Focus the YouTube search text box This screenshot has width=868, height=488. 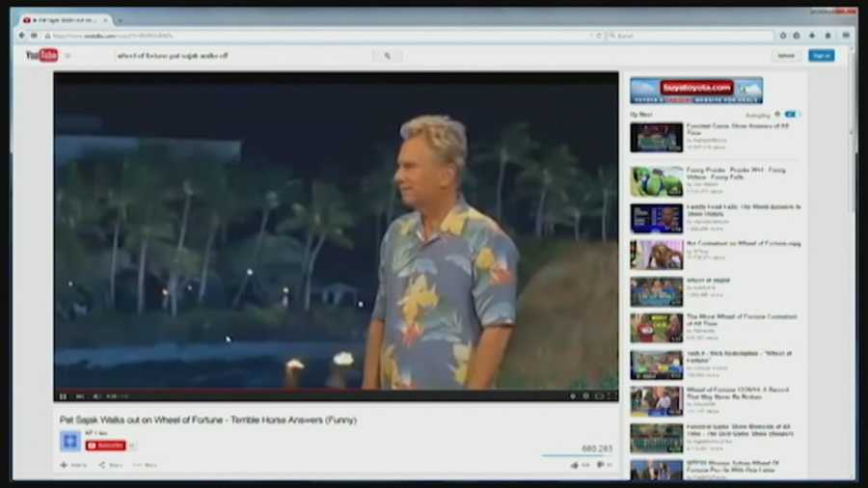pos(244,56)
